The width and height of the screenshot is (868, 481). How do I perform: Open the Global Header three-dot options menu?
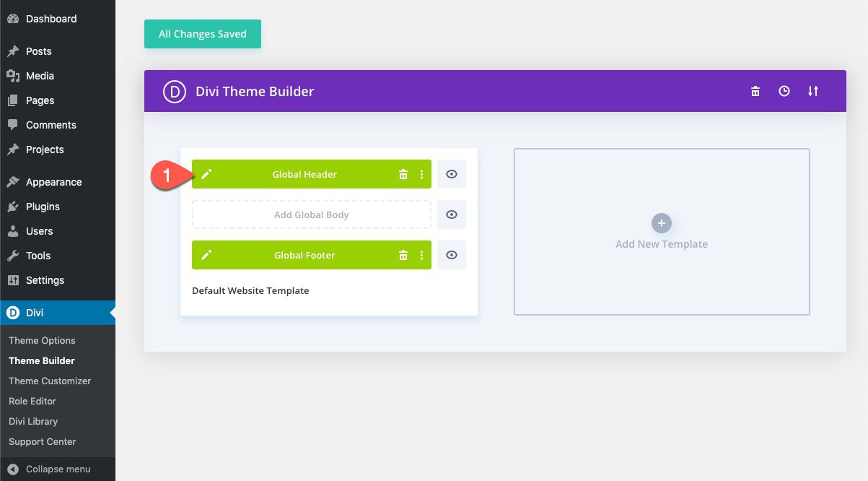click(422, 174)
